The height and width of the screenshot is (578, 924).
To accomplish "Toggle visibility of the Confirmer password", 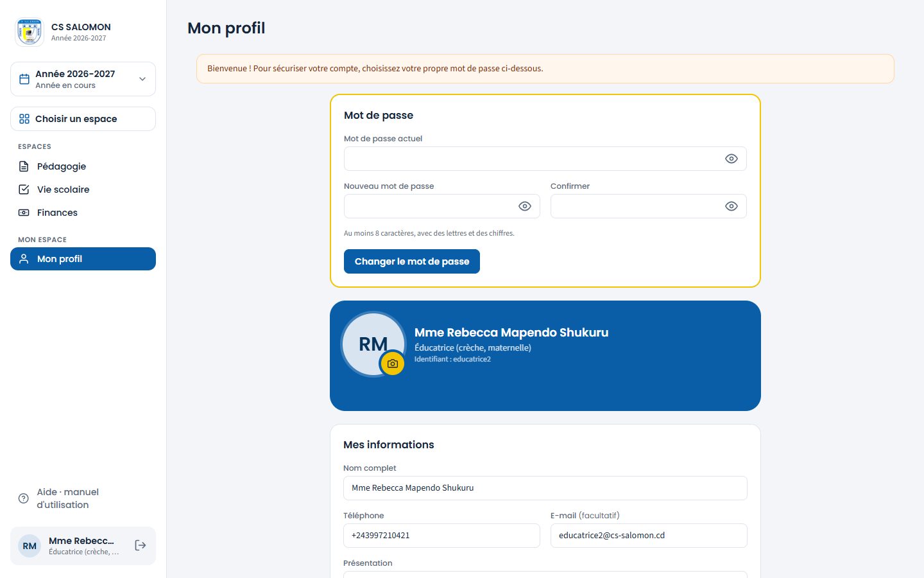I will click(x=732, y=206).
